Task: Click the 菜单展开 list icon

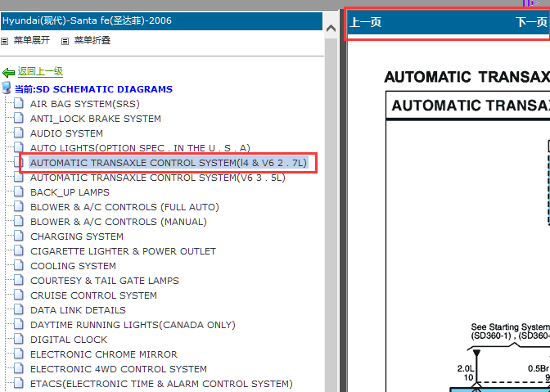Action: (5, 42)
